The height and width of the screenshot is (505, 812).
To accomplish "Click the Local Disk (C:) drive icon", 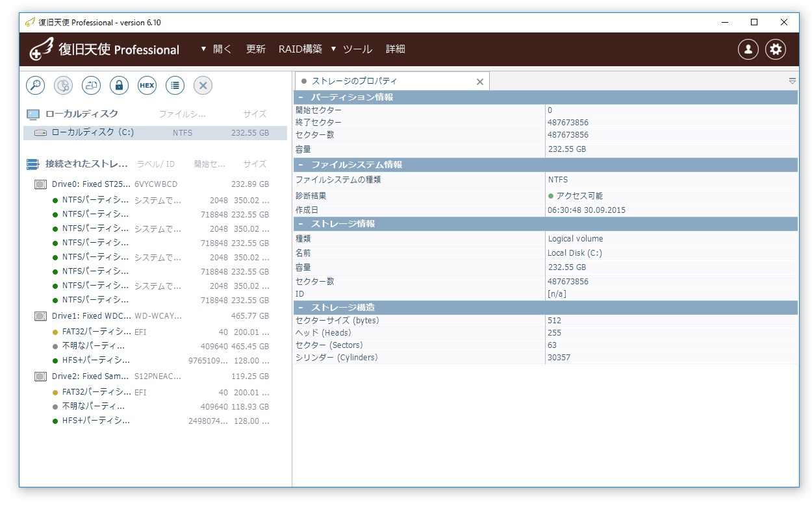I will tap(40, 132).
